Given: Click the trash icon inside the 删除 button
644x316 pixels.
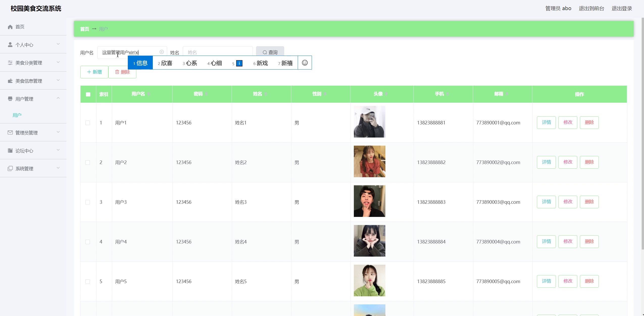Looking at the screenshot, I should [x=117, y=72].
